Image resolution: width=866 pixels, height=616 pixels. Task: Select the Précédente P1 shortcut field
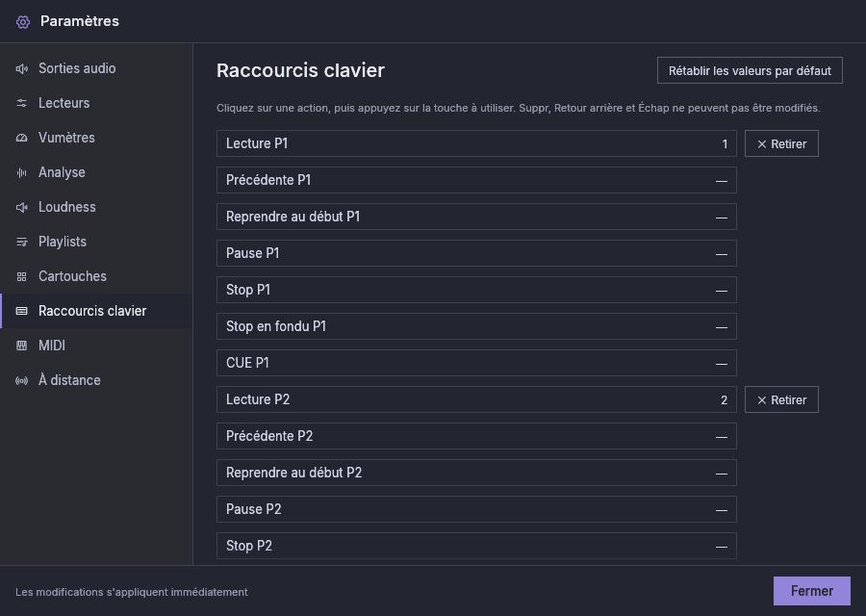pyautogui.click(x=476, y=180)
